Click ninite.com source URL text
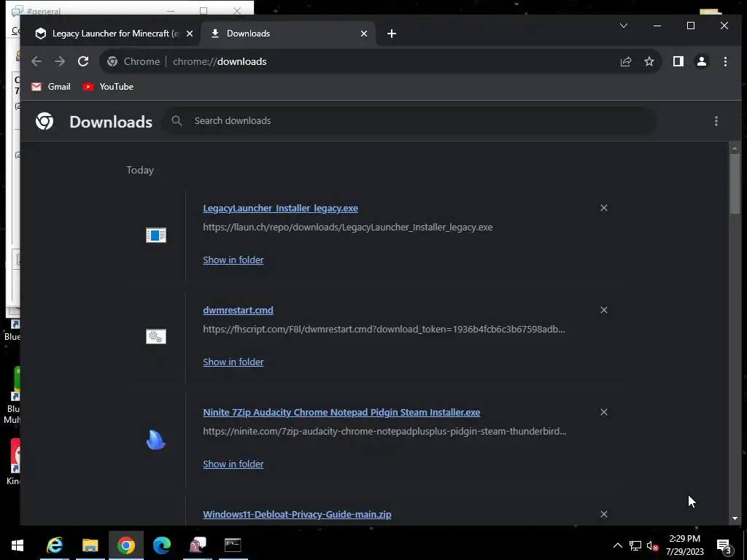The height and width of the screenshot is (560, 747). (384, 432)
